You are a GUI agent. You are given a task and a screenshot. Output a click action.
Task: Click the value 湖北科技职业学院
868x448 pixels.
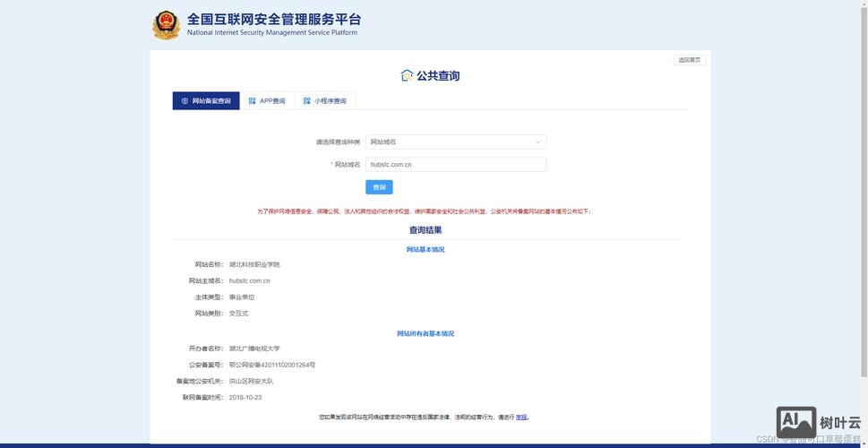point(254,264)
